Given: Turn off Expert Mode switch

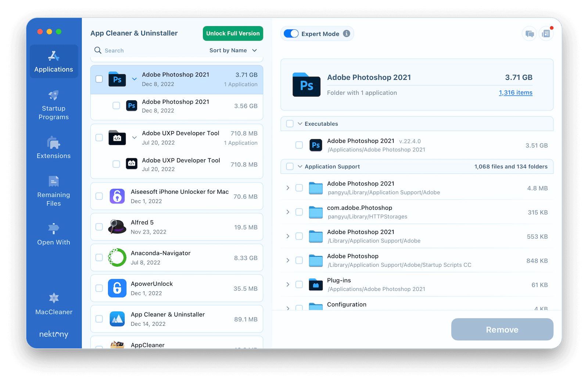Looking at the screenshot, I should click(x=291, y=33).
